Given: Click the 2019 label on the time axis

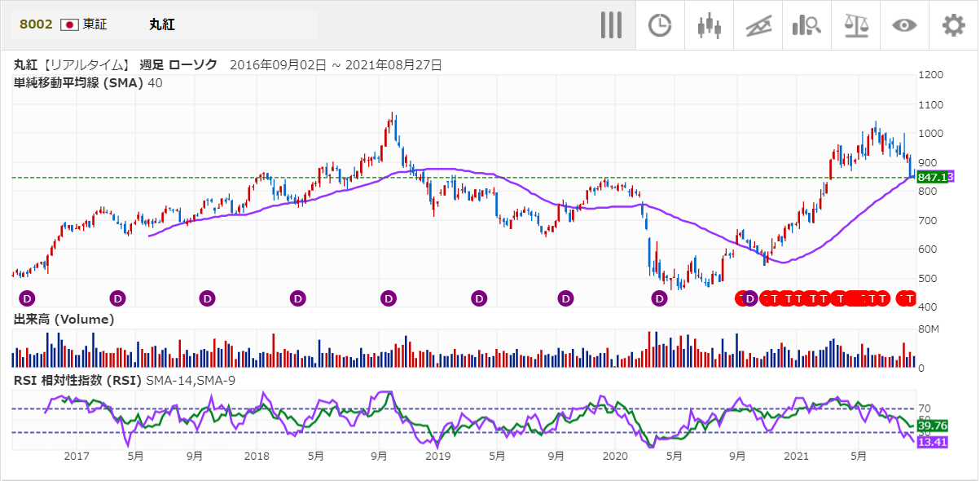Looking at the screenshot, I should point(437,456).
